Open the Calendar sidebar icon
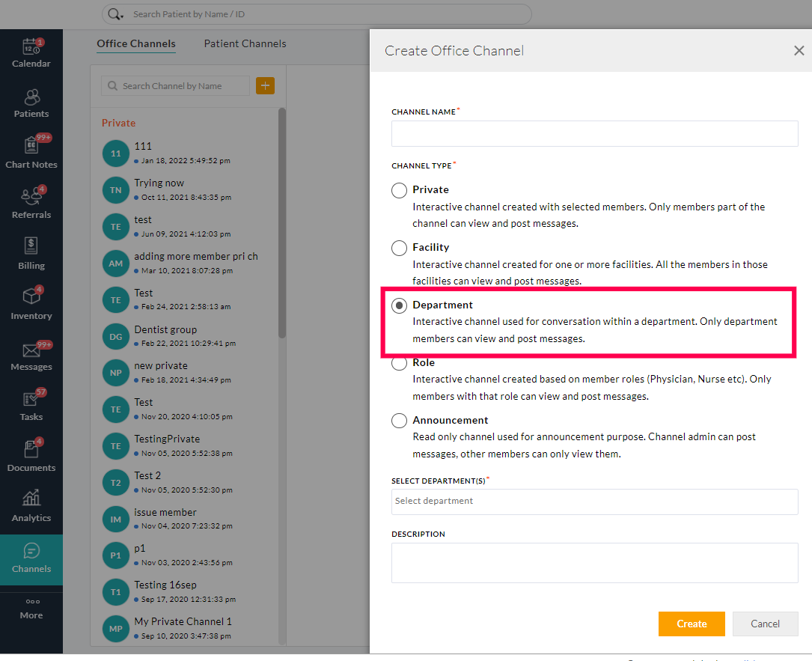 (31, 47)
